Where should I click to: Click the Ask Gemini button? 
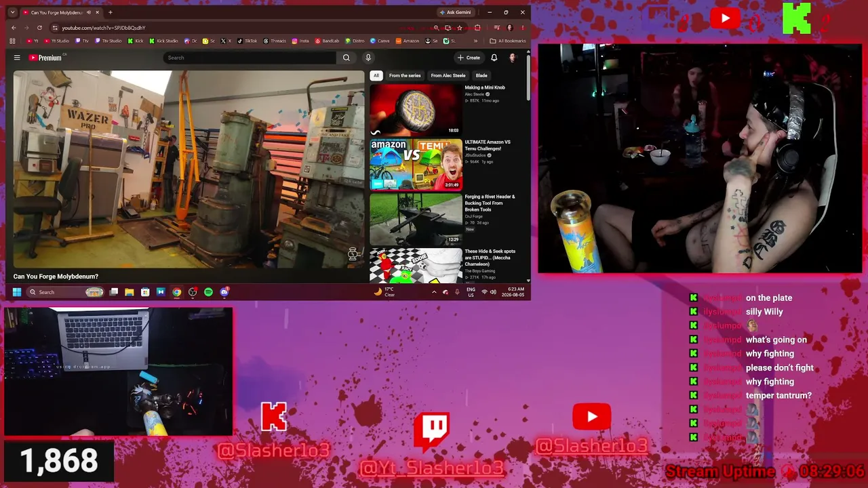click(455, 12)
